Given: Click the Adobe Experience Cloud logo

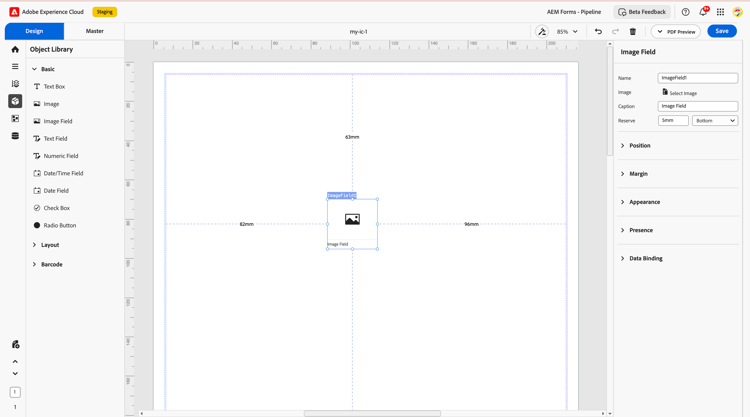Looking at the screenshot, I should (x=14, y=12).
